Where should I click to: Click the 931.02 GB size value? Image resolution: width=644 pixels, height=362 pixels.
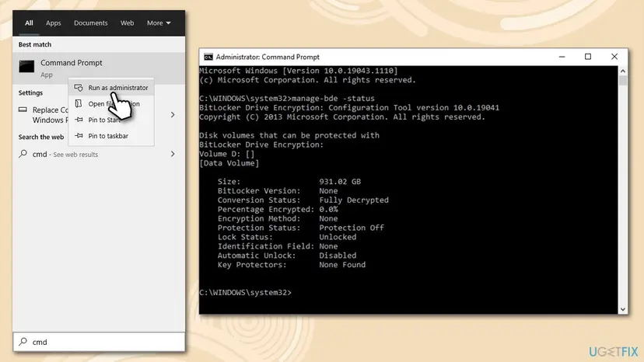pyautogui.click(x=340, y=182)
